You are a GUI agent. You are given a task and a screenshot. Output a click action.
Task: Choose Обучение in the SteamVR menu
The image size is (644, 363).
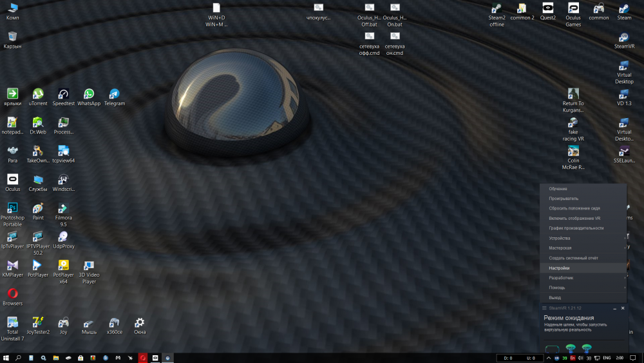point(583,189)
